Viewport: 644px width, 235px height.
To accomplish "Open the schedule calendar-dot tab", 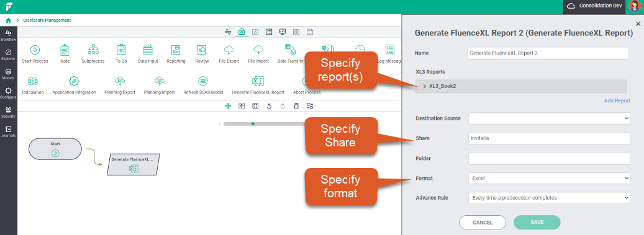I will 255,32.
